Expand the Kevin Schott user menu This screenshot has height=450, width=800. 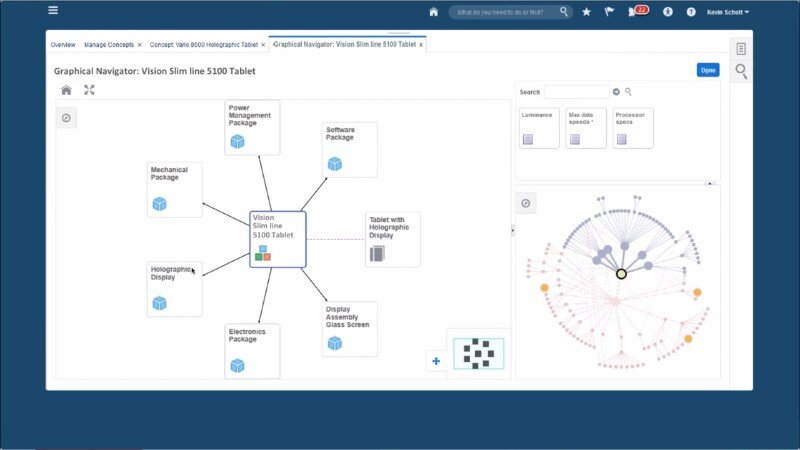[728, 12]
